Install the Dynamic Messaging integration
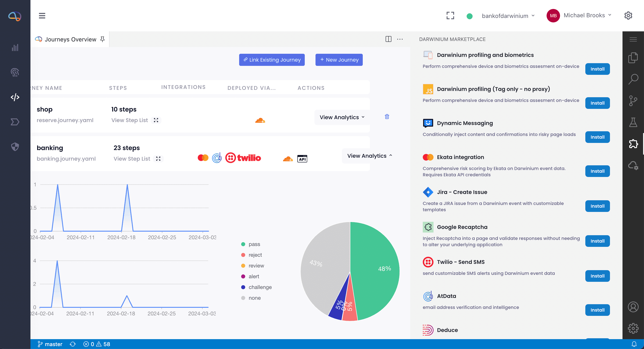This screenshot has height=349, width=644. pyautogui.click(x=597, y=137)
